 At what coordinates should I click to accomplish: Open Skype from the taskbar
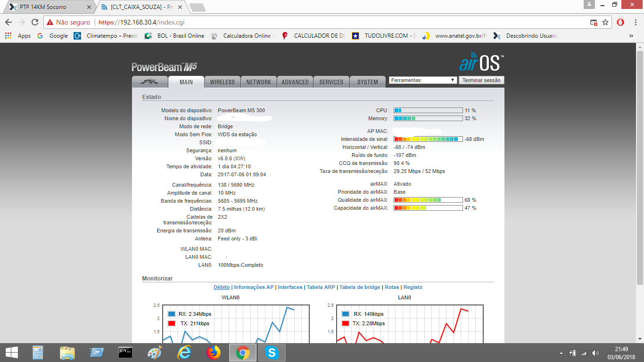click(x=272, y=352)
